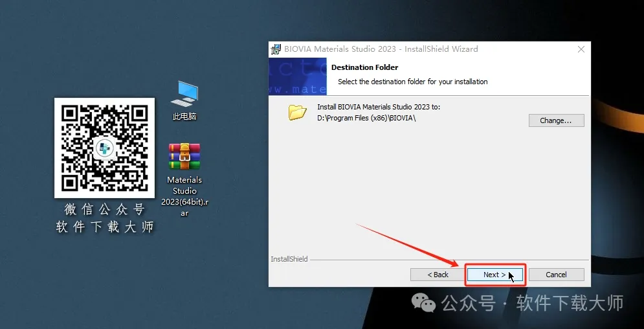This screenshot has width=644, height=329.
Task: Open the 此电脑 desktop icon
Action: 184,95
